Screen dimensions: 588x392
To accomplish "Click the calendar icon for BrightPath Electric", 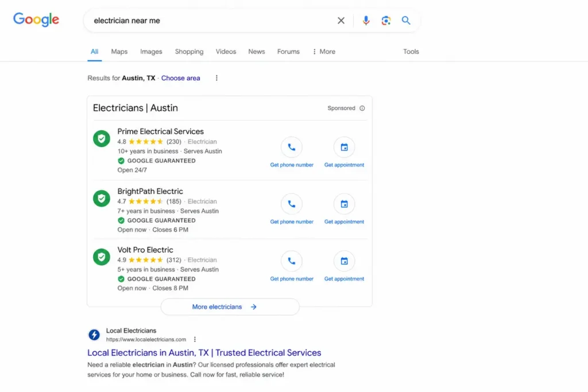I will pyautogui.click(x=344, y=204).
